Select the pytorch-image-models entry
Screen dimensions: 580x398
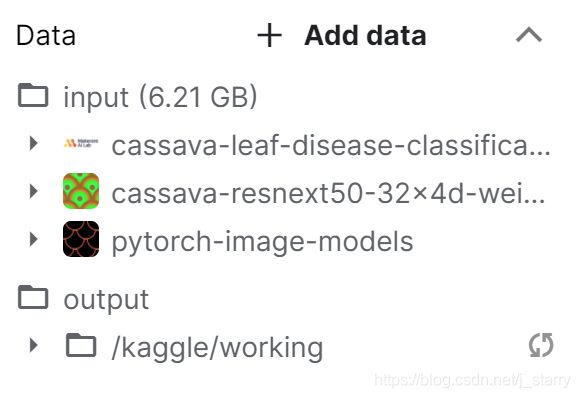(x=262, y=242)
